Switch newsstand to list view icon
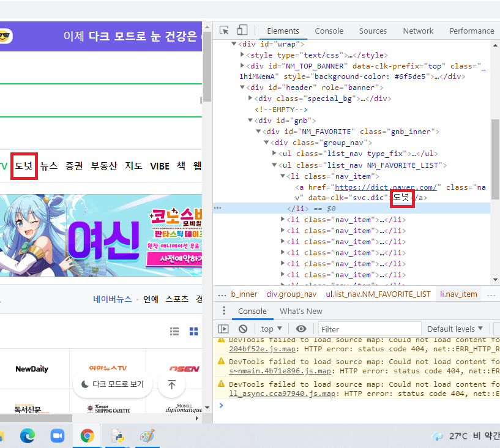Image resolution: width=500 pixels, height=448 pixels. 174,331
